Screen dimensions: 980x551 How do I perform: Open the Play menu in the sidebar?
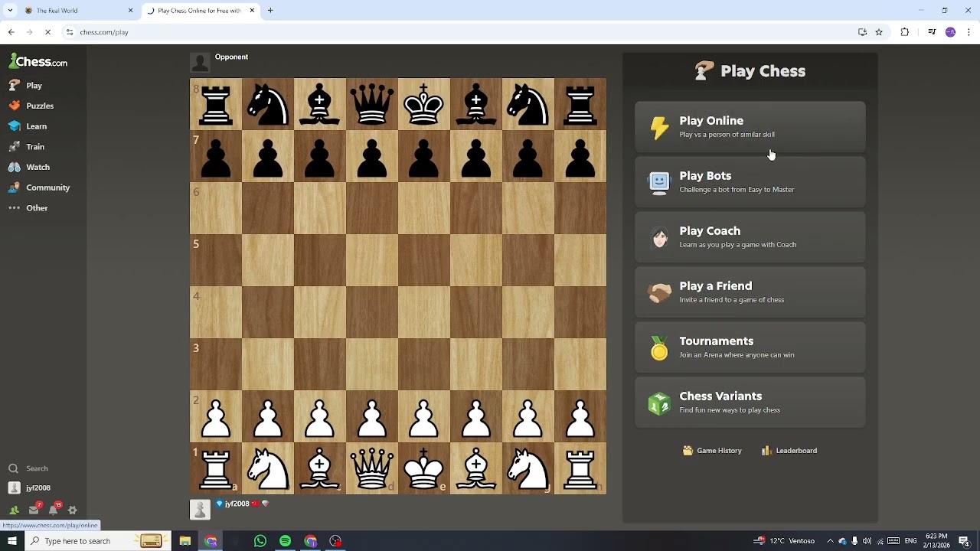coord(43,86)
